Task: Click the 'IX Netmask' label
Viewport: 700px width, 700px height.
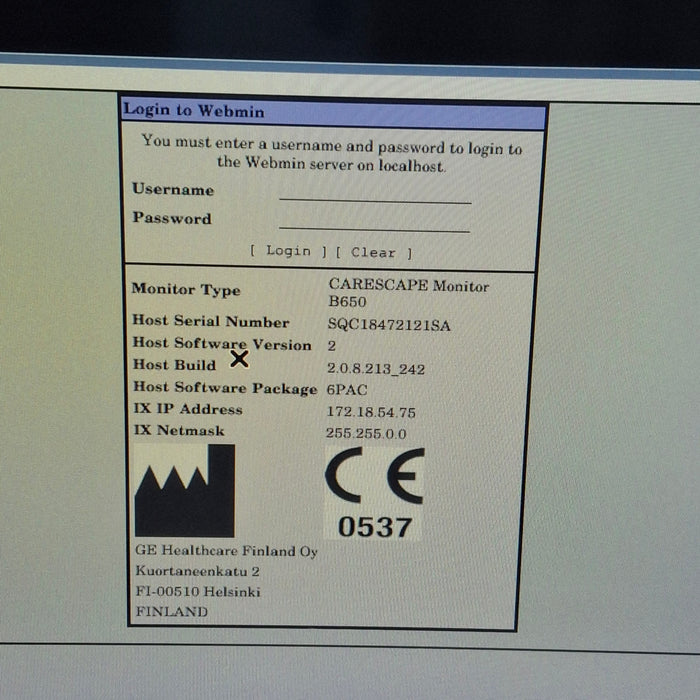Action: [179, 430]
